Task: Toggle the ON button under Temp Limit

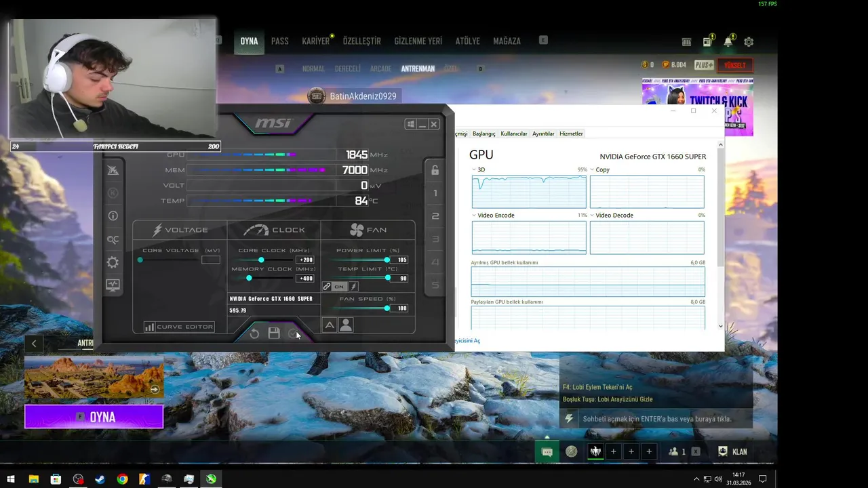Action: pyautogui.click(x=339, y=287)
